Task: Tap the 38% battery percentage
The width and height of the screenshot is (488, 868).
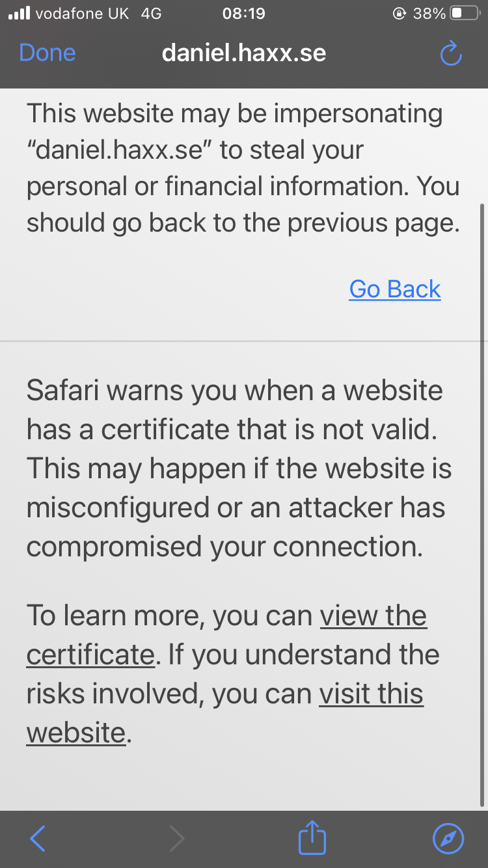Action: (429, 14)
